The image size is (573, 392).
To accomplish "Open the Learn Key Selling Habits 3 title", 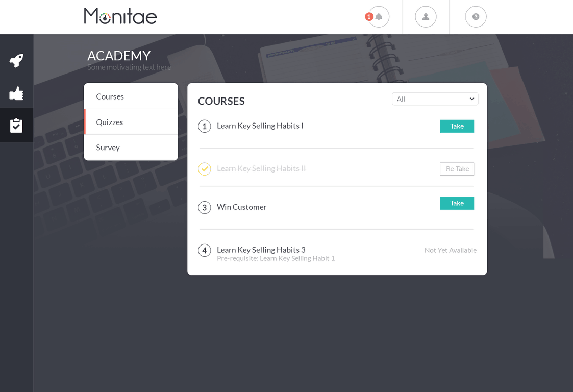I will pos(261,250).
